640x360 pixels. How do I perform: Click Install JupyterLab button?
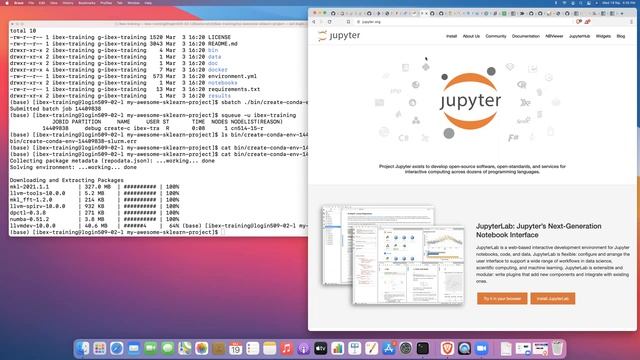pos(553,298)
